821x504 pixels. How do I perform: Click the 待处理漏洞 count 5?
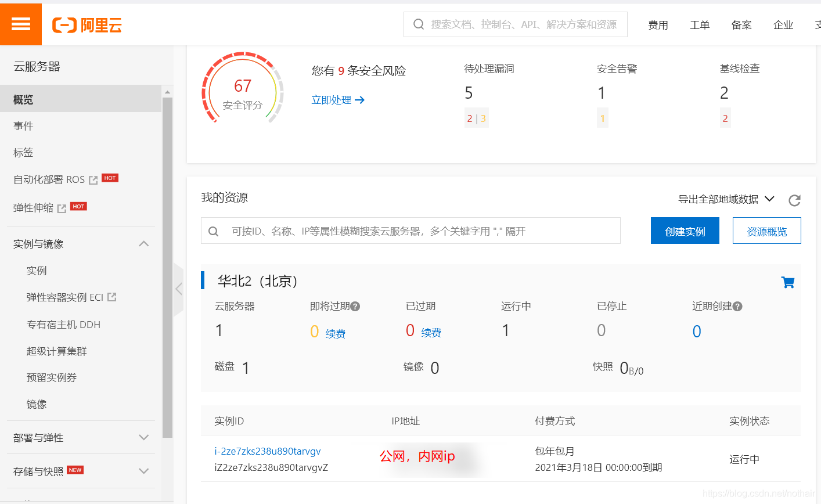click(x=469, y=93)
